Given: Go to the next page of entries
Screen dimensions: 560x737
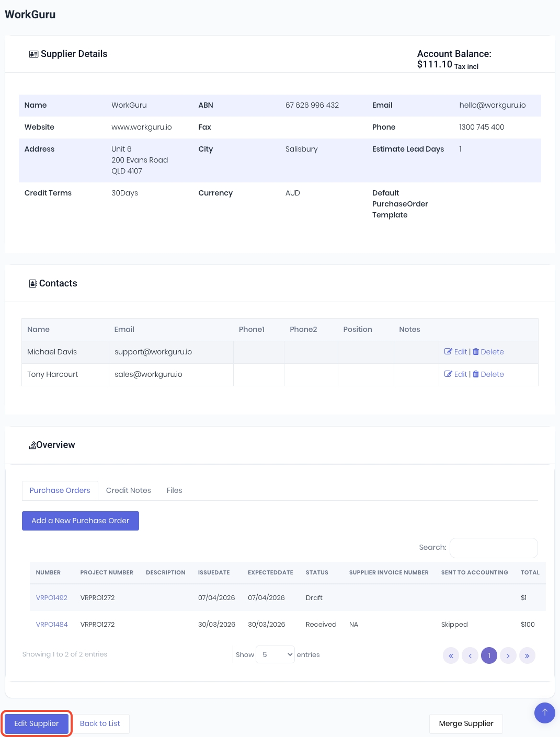Looking at the screenshot, I should 508,655.
